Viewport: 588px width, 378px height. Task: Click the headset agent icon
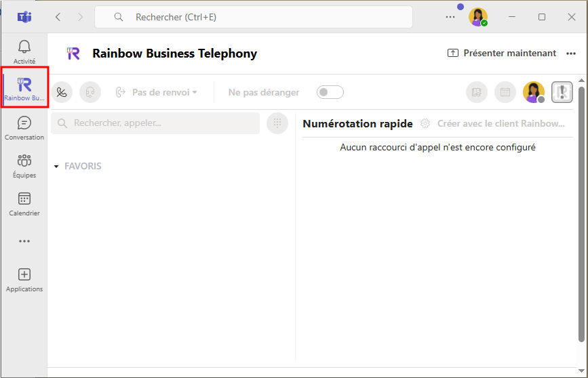coord(90,92)
